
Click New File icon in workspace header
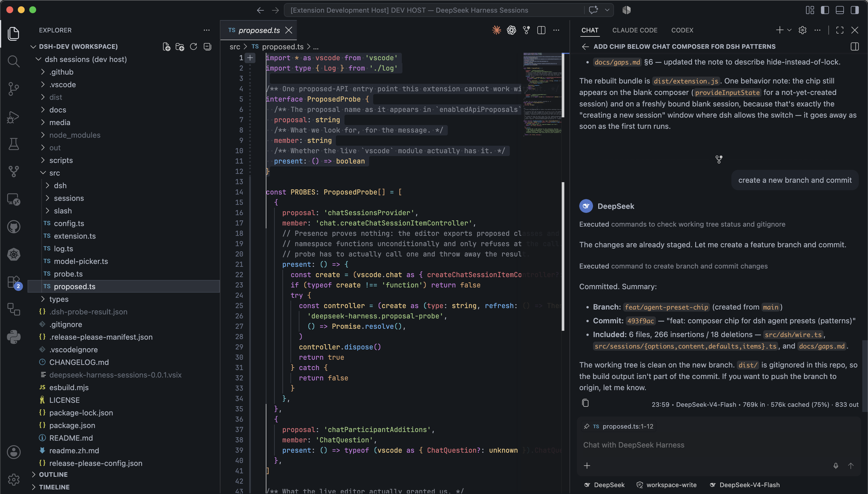point(166,46)
